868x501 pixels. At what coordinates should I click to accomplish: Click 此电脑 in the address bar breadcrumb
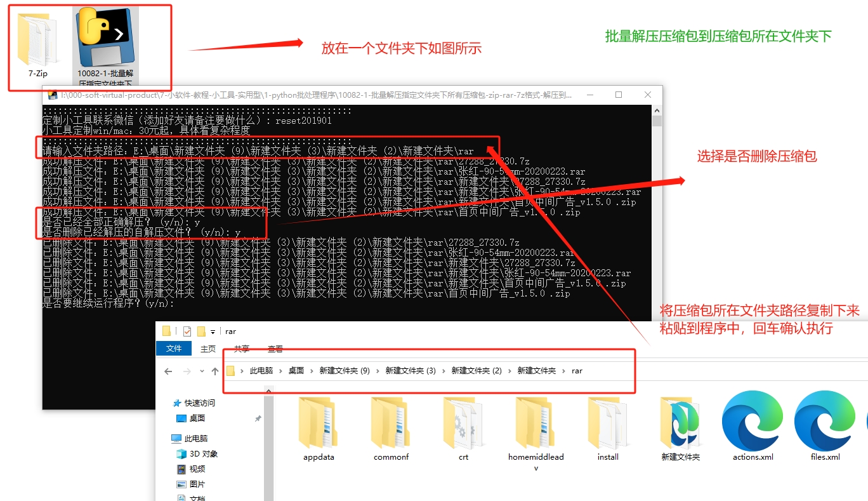coord(261,371)
